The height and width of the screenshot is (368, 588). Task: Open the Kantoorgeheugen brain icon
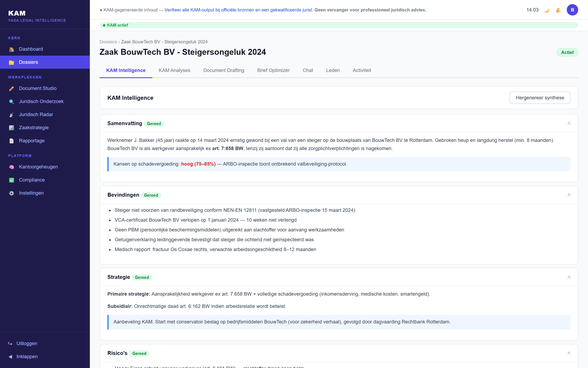tap(11, 167)
